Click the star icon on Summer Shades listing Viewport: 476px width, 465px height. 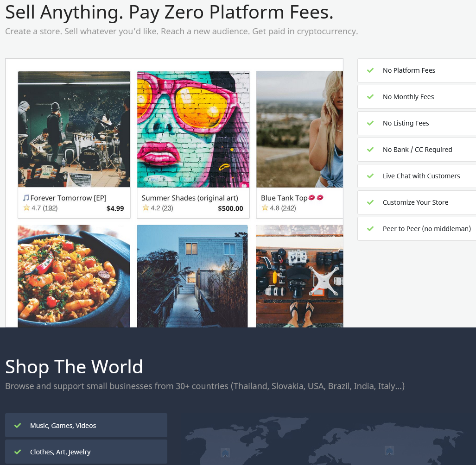pyautogui.click(x=146, y=208)
